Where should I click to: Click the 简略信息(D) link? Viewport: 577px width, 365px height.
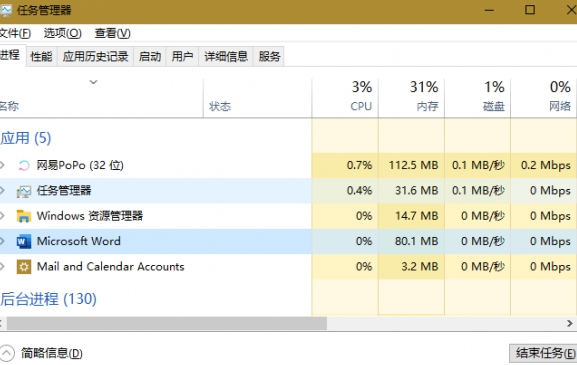[x=52, y=353]
